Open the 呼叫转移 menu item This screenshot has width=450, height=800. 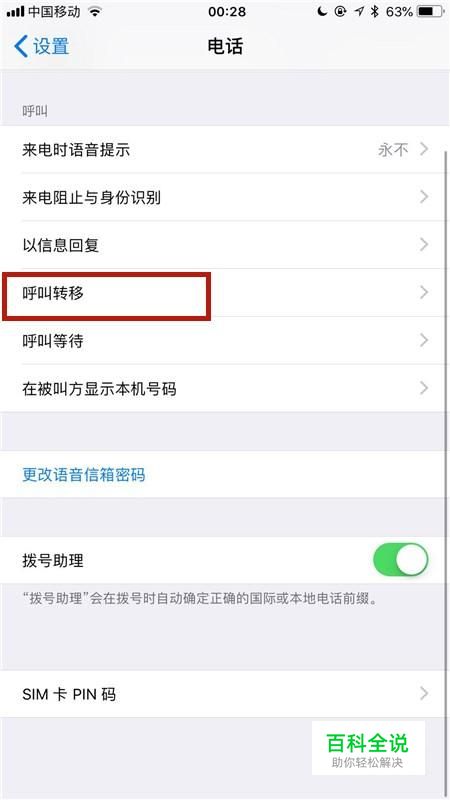[x=225, y=293]
